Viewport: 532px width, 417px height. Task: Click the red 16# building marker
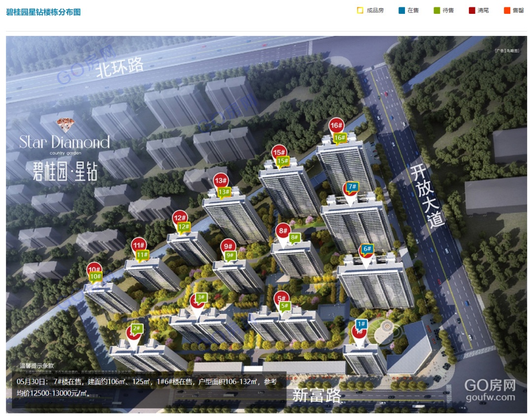pyautogui.click(x=336, y=126)
